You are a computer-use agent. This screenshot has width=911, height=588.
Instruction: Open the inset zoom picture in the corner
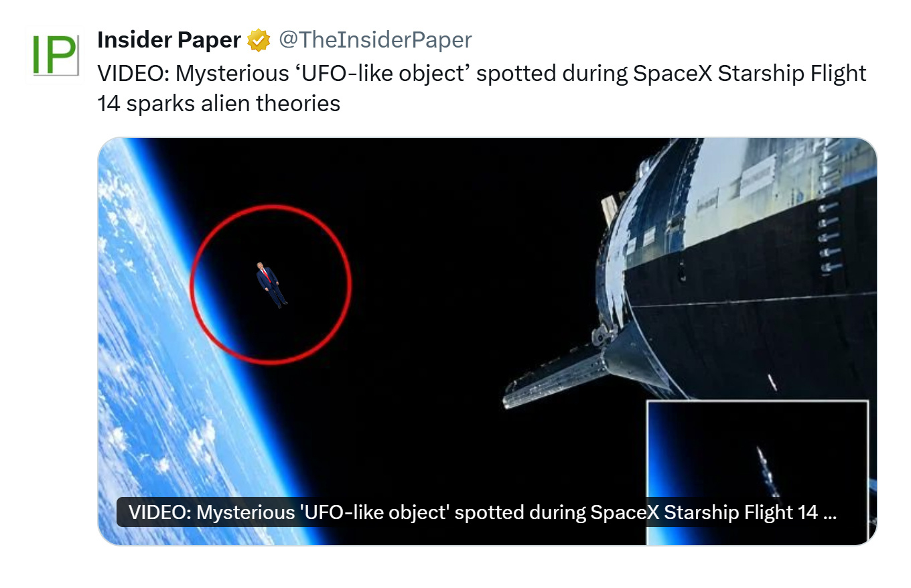(x=758, y=472)
